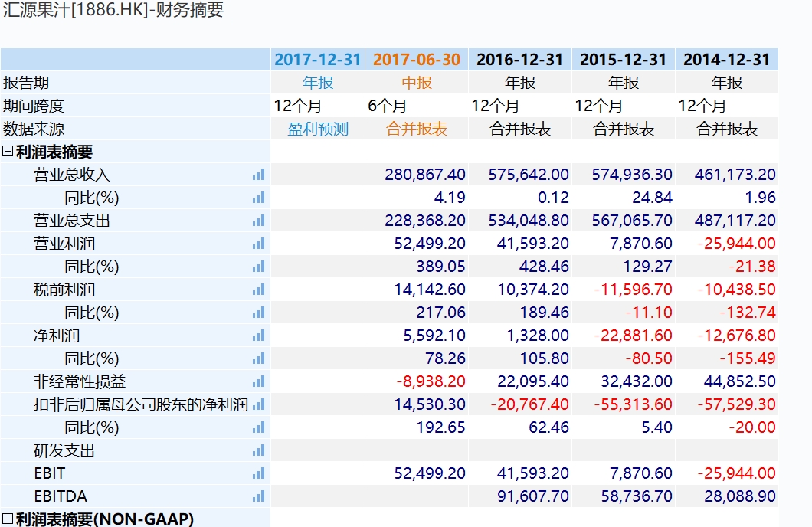The height and width of the screenshot is (527, 812).
Task: Open chart icon for 扣非后归属母公司股东的净利润
Action: [x=258, y=404]
